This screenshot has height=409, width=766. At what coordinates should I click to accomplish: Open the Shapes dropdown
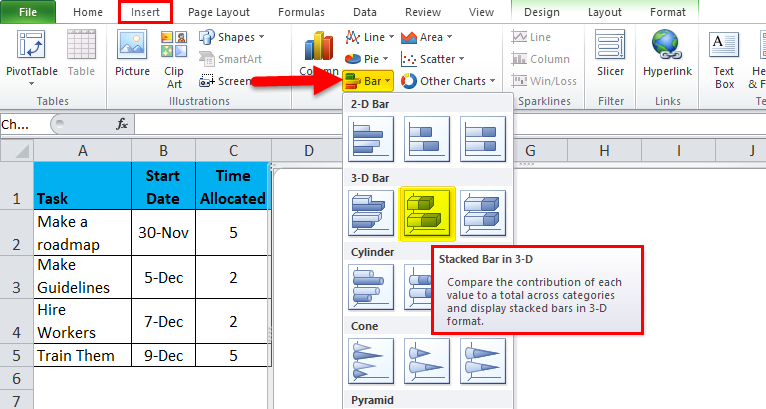click(232, 37)
